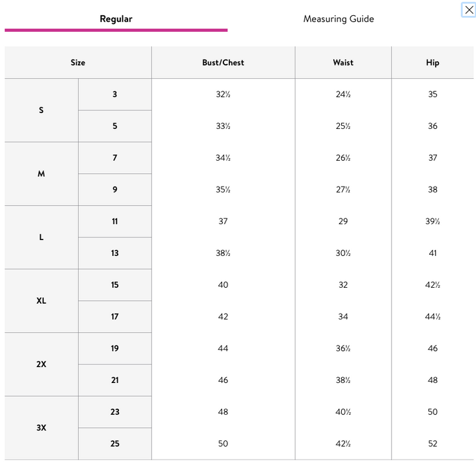The image size is (476, 463).
Task: Click the size 3 row cell
Action: [x=115, y=95]
